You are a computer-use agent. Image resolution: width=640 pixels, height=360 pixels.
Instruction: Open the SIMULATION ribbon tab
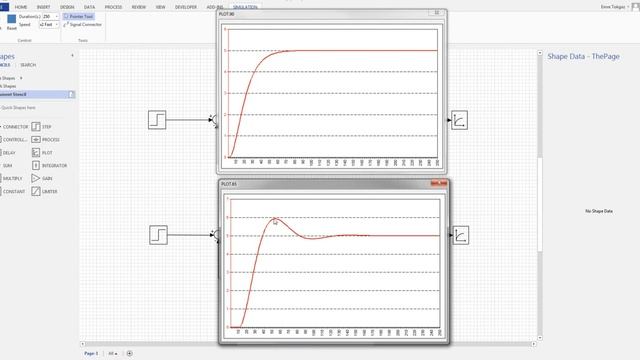[x=245, y=7]
